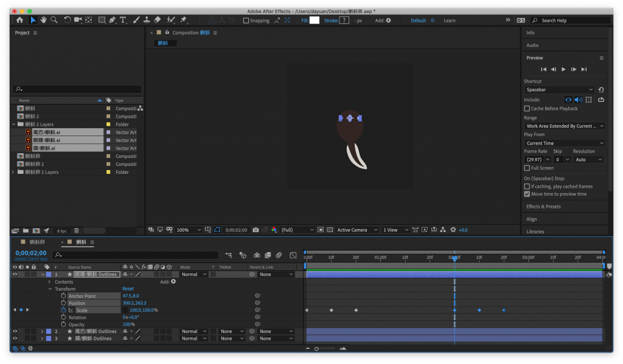Enable the Snapping checkbox
The height and width of the screenshot is (364, 623).
pos(246,20)
